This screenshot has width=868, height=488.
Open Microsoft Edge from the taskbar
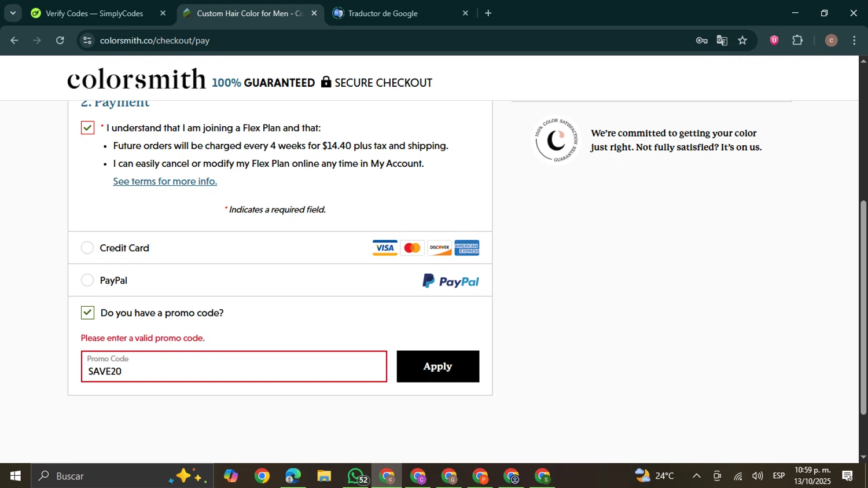coord(293,476)
